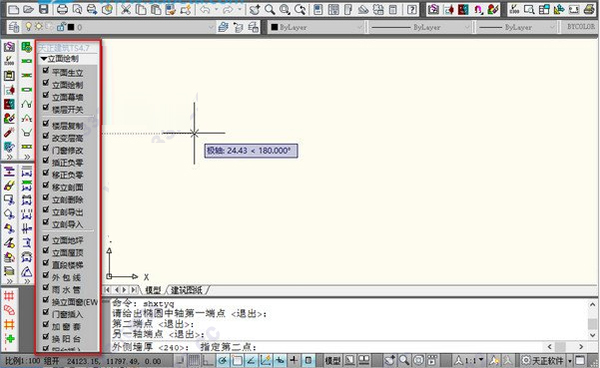This screenshot has height=368, width=600.
Task: Open the Undo history dropdown arrow
Action: (x=216, y=10)
